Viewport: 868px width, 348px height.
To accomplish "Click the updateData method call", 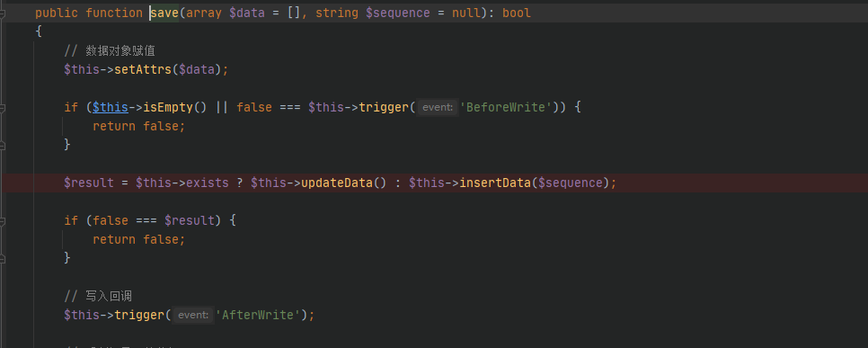I will (337, 183).
